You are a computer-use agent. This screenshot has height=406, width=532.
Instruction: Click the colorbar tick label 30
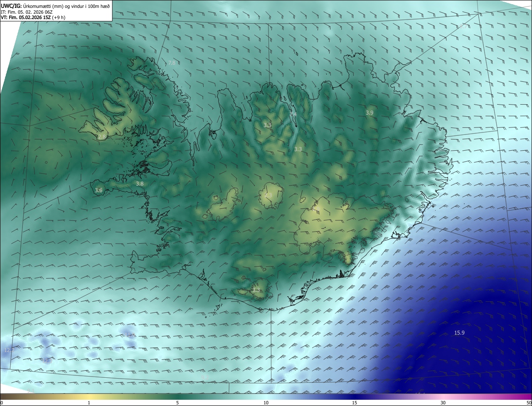443,403
